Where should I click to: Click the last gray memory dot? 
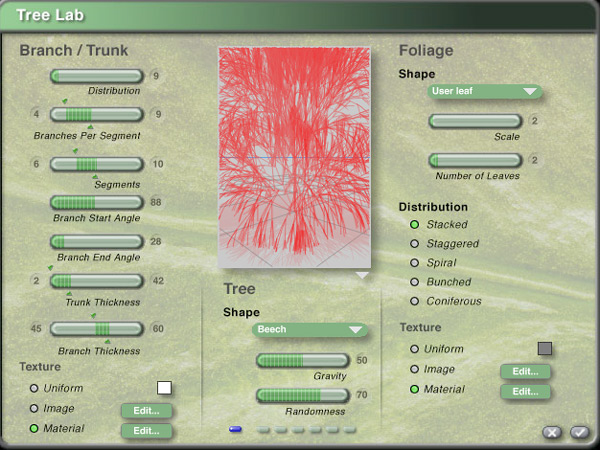[x=349, y=430]
